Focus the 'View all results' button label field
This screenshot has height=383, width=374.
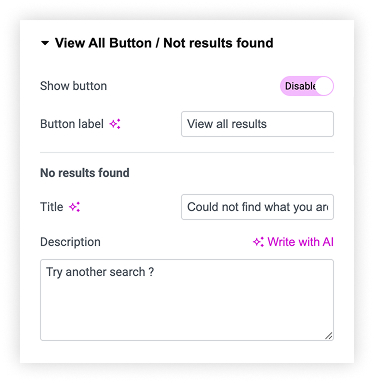pos(257,124)
